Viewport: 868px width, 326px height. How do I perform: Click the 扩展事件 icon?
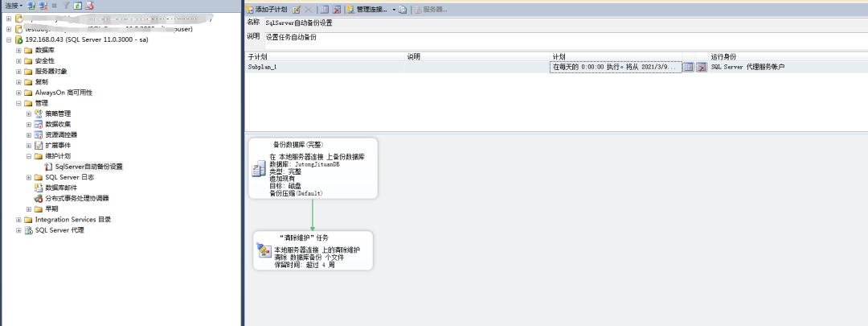click(39, 145)
